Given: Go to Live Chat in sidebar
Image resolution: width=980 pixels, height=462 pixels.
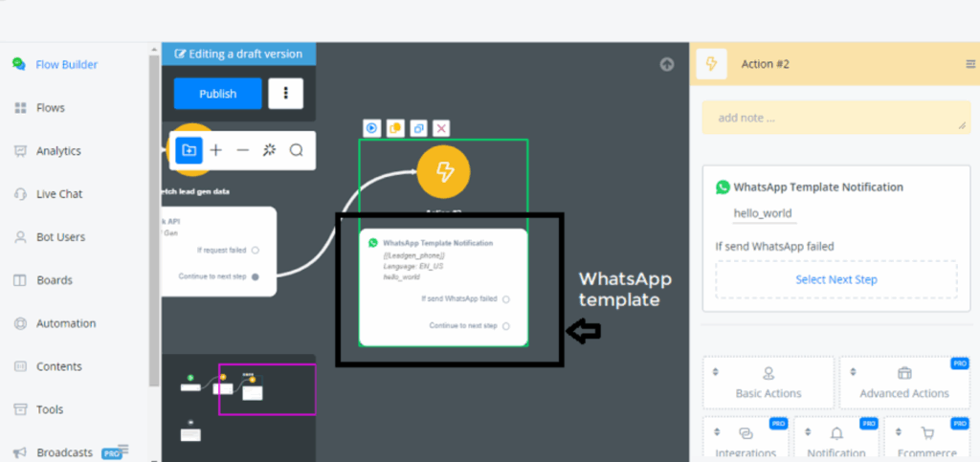Looking at the screenshot, I should (59, 194).
